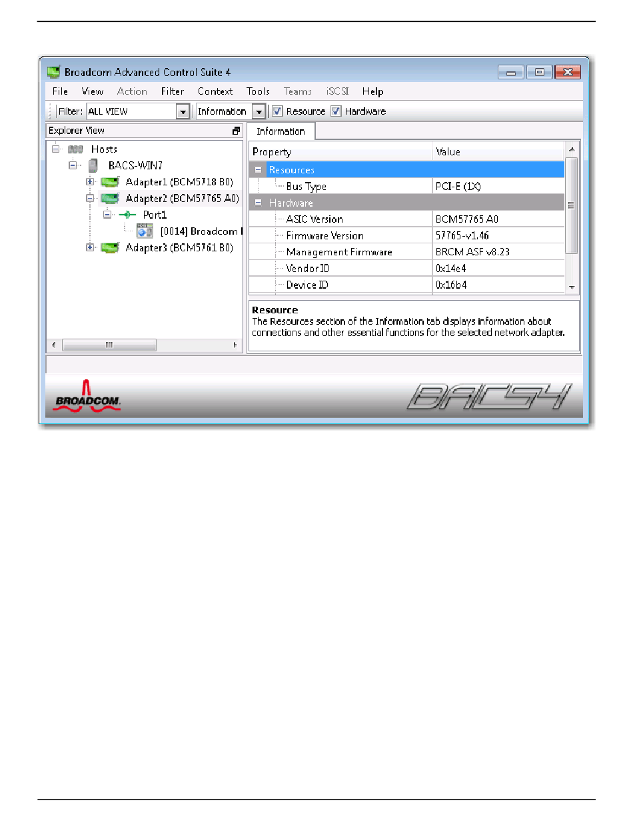Screen dimensions: 633x840
Task: Click the Property column header
Action: pyautogui.click(x=340, y=152)
